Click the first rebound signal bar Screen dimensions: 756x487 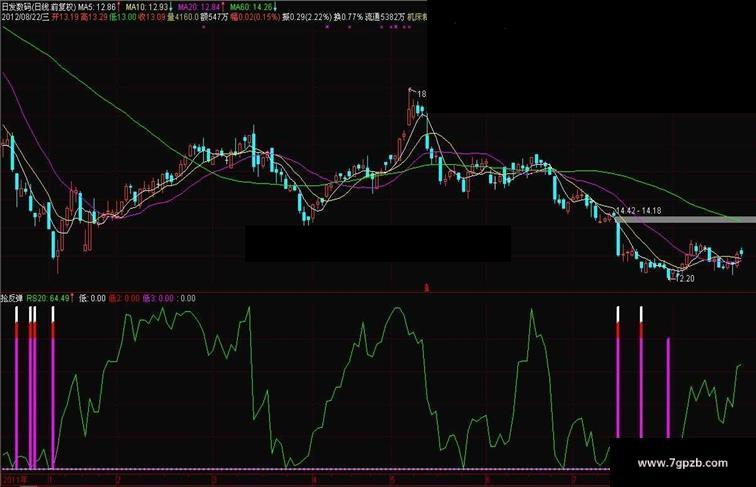(x=16, y=387)
